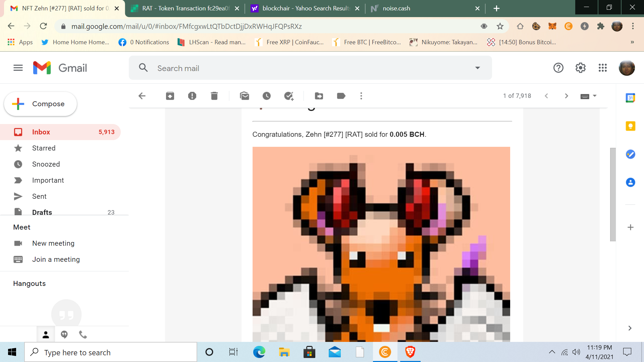644x362 pixels.
Task: Open Google apps grid
Action: point(603,68)
